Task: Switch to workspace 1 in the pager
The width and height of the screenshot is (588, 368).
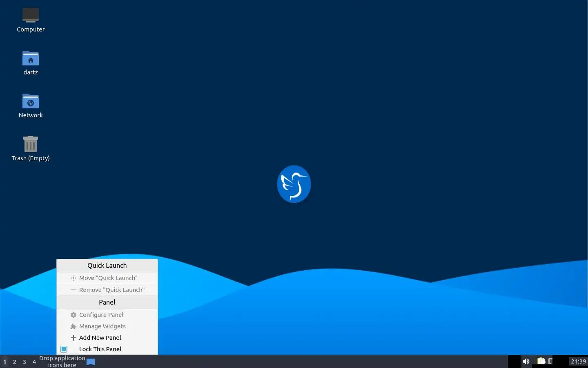Action: point(4,362)
